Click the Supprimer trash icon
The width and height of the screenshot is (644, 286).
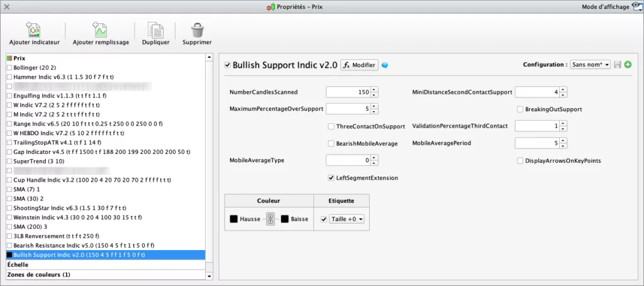point(197,30)
